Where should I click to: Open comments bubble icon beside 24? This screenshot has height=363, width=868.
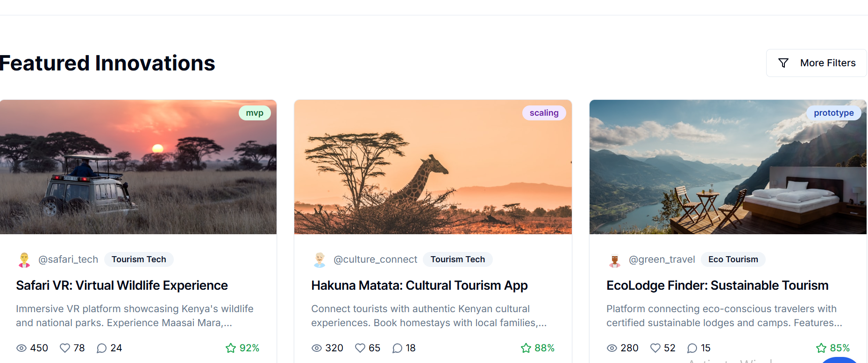101,348
